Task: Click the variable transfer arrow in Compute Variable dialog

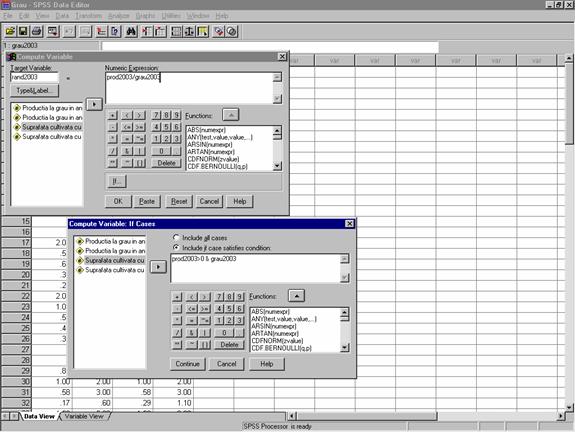Action: click(94, 105)
